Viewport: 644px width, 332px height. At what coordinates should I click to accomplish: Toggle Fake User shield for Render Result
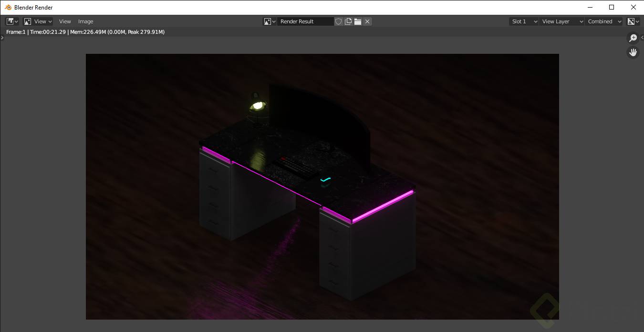pyautogui.click(x=339, y=21)
